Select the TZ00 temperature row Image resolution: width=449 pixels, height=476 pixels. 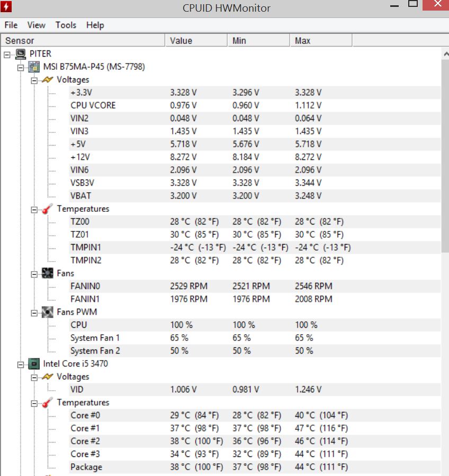point(254,222)
